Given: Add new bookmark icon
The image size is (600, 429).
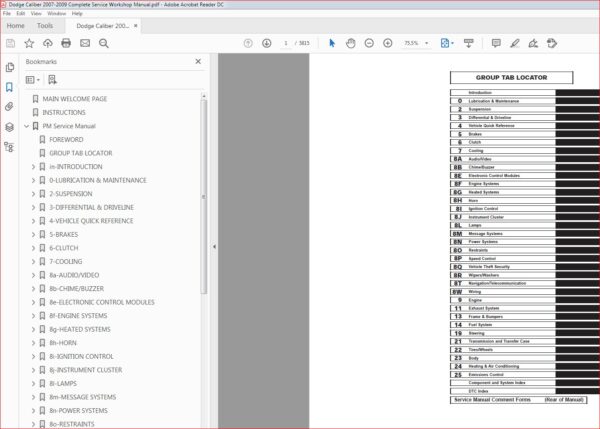Looking at the screenshot, I should coord(52,80).
